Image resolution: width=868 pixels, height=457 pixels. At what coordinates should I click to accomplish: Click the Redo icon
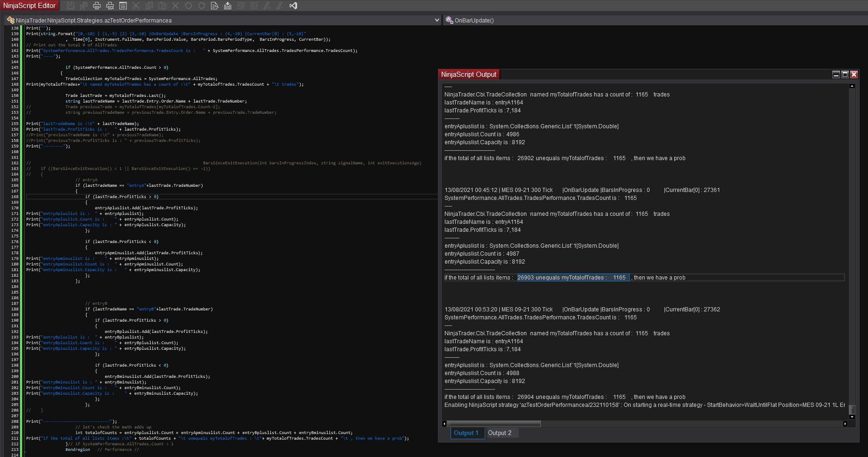(x=202, y=6)
